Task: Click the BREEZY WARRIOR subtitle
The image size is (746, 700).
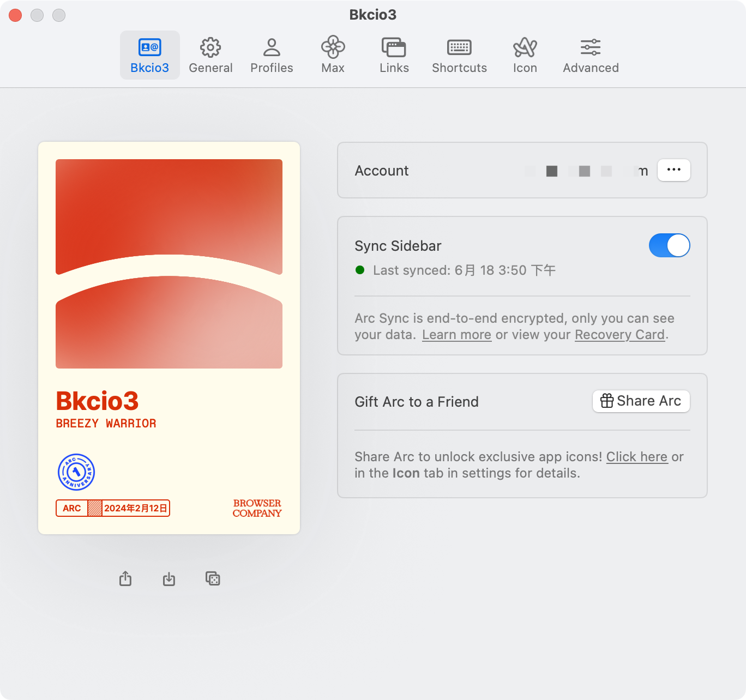Action: 106,424
